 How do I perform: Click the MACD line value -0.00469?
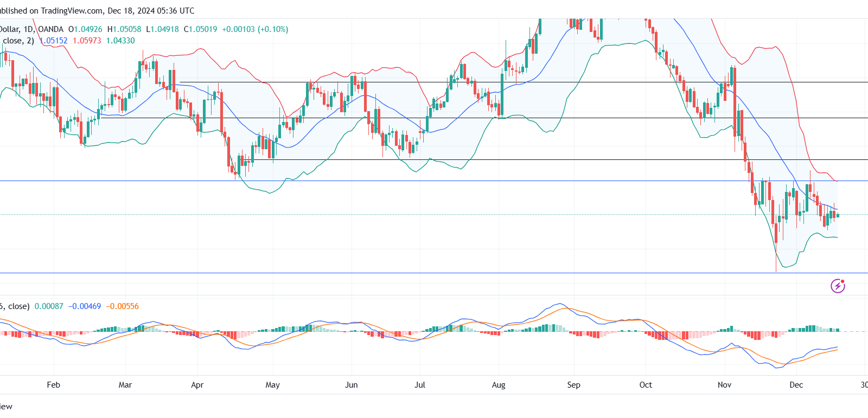pos(85,306)
